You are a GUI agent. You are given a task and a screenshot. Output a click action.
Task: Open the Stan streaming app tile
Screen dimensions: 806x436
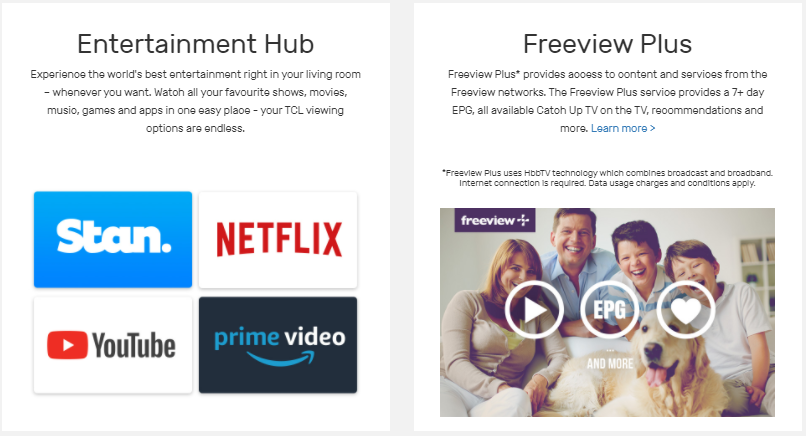(x=113, y=240)
